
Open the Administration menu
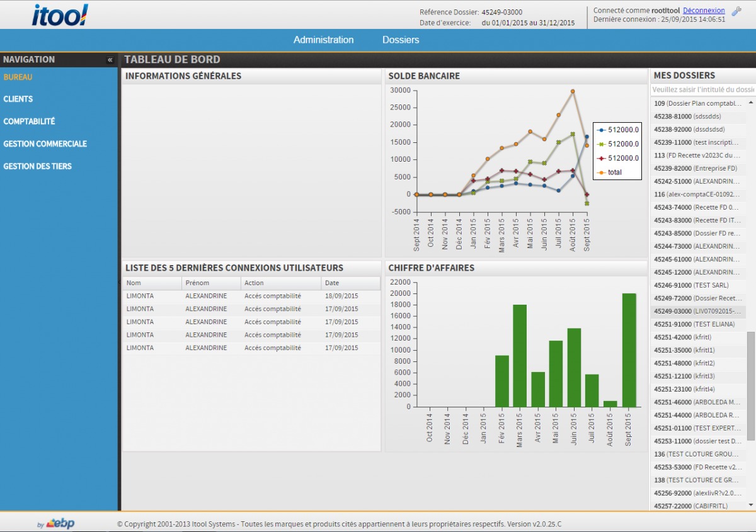point(323,40)
